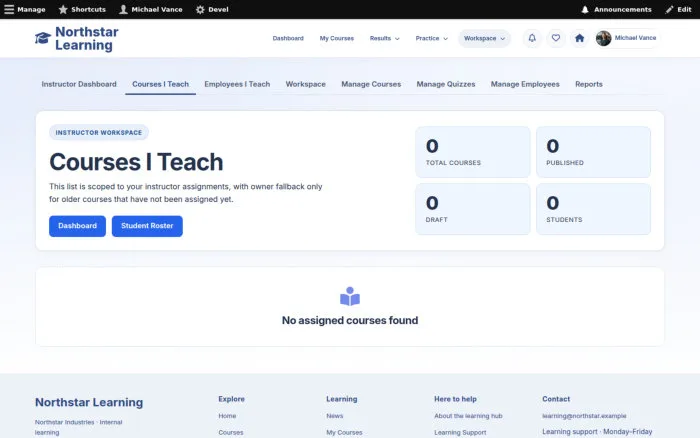Click the News footer link

point(335,416)
